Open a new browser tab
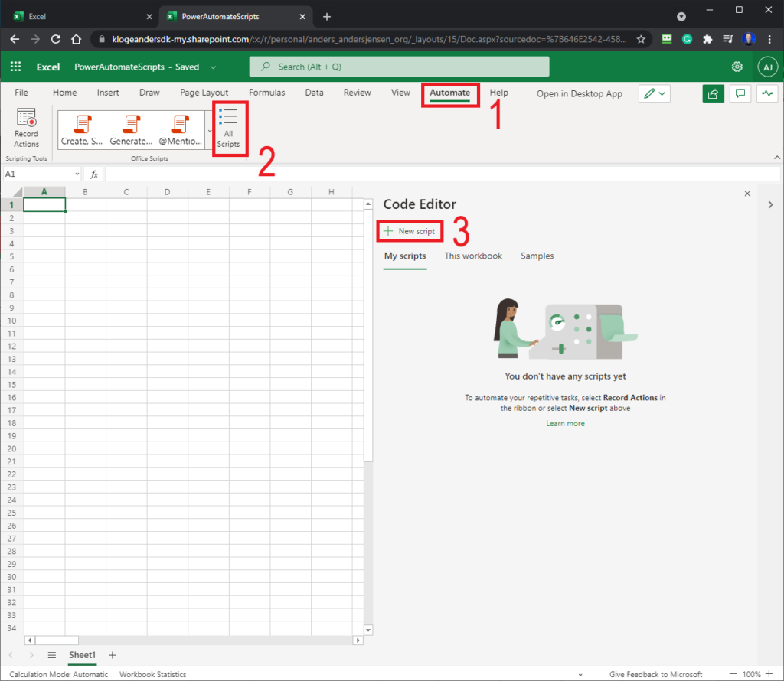This screenshot has height=681, width=784. (x=327, y=17)
